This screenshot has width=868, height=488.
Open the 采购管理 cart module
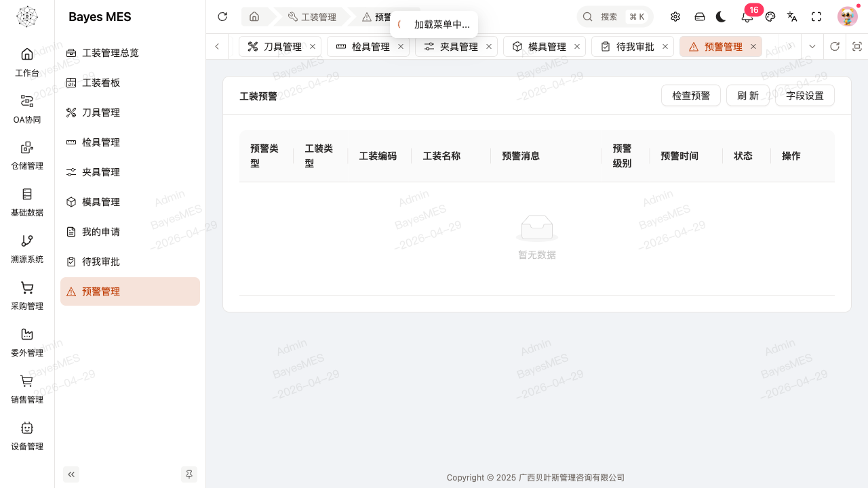tap(27, 296)
